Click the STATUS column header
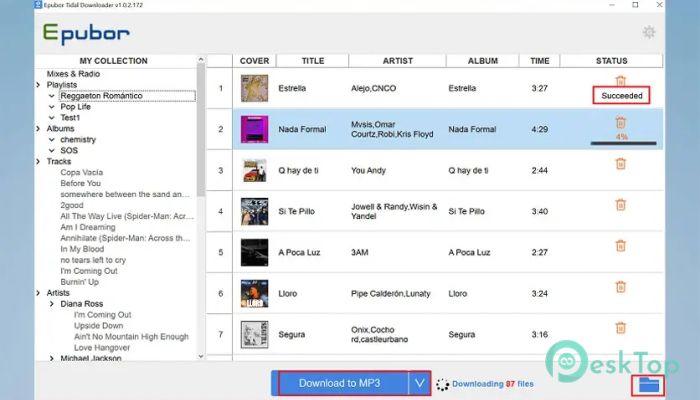This screenshot has width=700, height=400. tap(612, 61)
